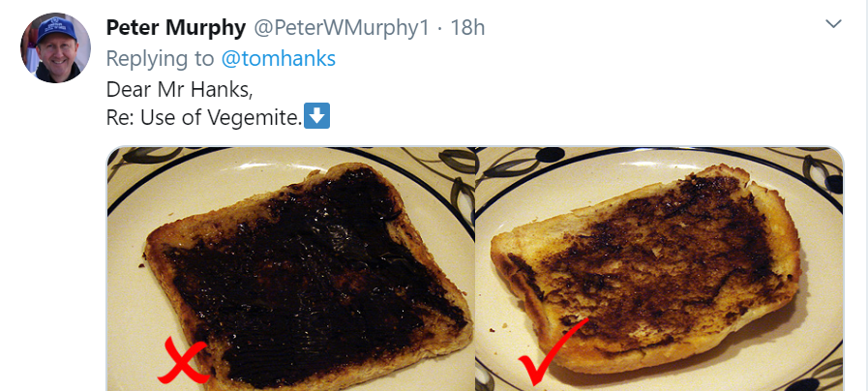
Task: Click the 'Replying to' label text
Action: point(160,58)
